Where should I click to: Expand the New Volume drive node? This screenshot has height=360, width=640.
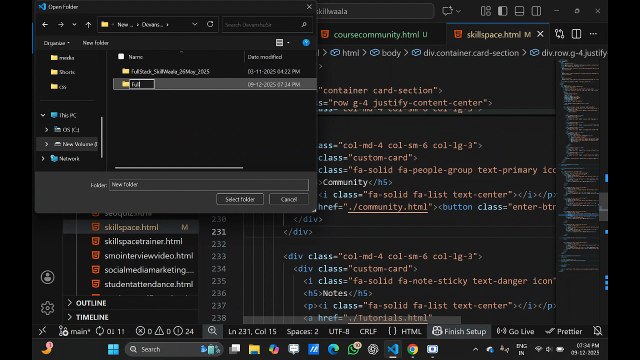point(46,144)
